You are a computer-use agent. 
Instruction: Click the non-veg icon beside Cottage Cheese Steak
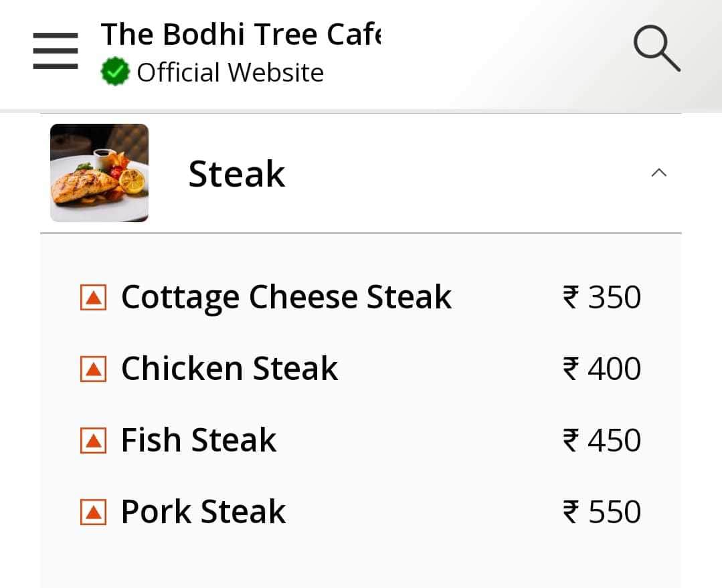94,296
